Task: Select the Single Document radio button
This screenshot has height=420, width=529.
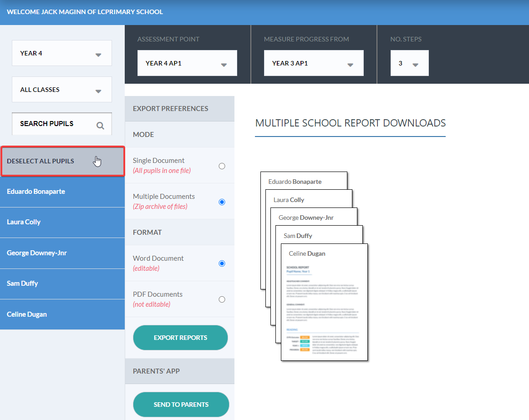Action: [x=222, y=166]
